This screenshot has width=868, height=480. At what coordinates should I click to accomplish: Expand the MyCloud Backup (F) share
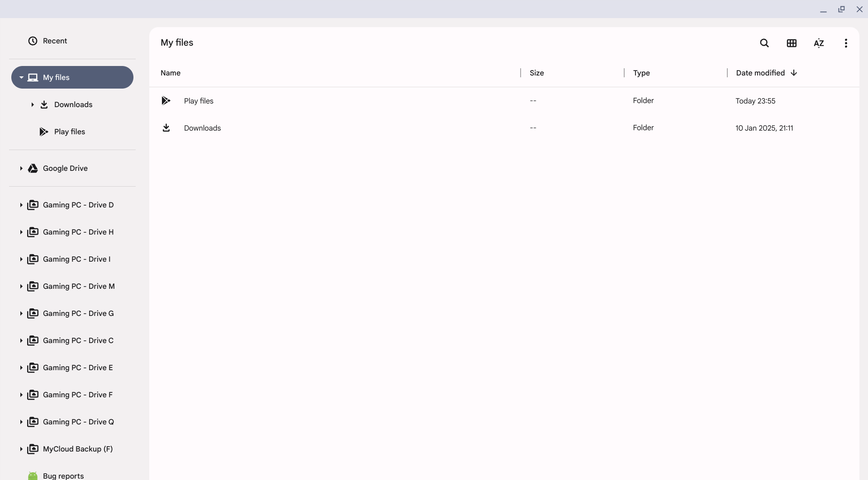coord(21,449)
